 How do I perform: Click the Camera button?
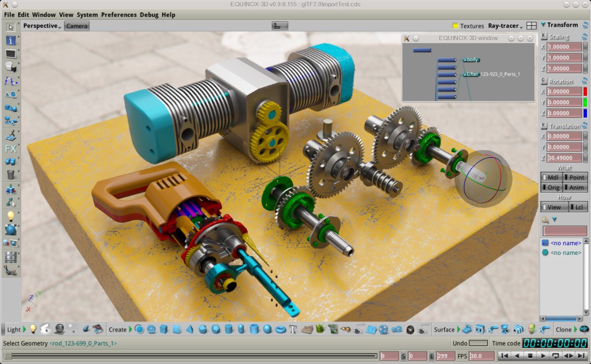77,26
